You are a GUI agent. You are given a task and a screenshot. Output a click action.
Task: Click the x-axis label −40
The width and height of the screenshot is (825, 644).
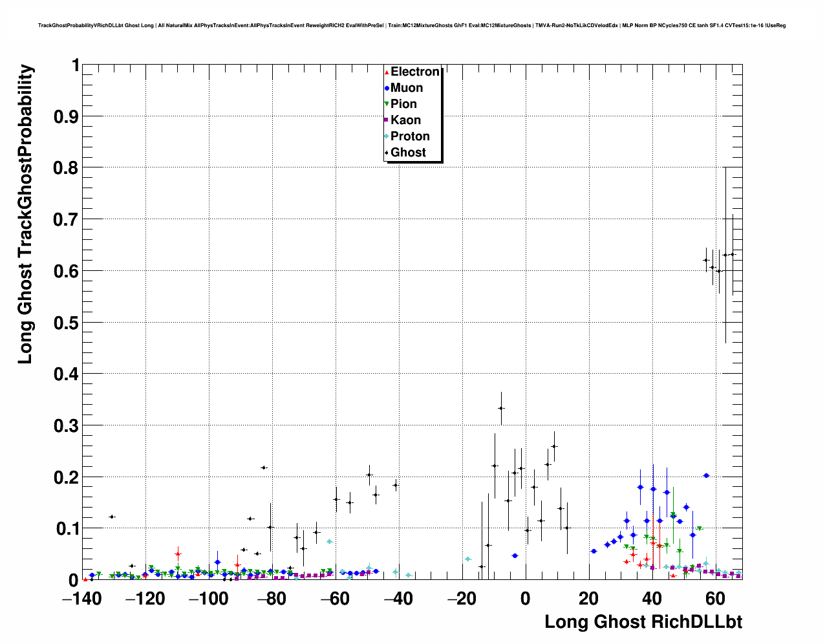(399, 599)
